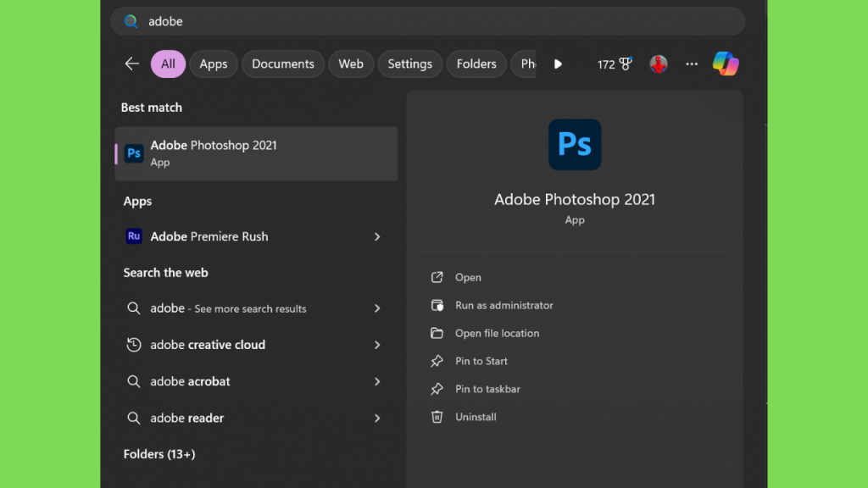
Task: Choose Run as administrator
Action: pos(504,305)
